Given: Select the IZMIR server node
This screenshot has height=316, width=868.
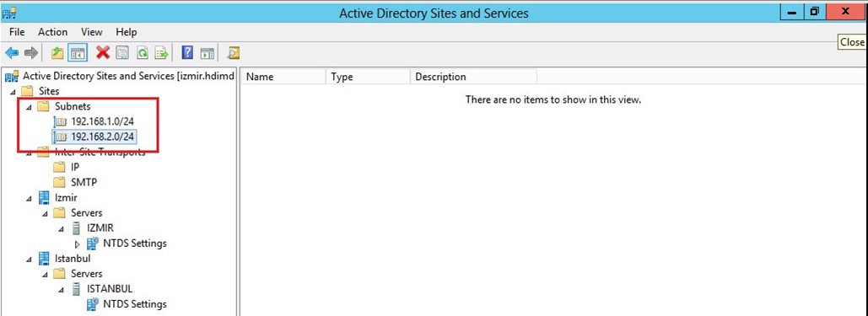Looking at the screenshot, I should coord(100,228).
